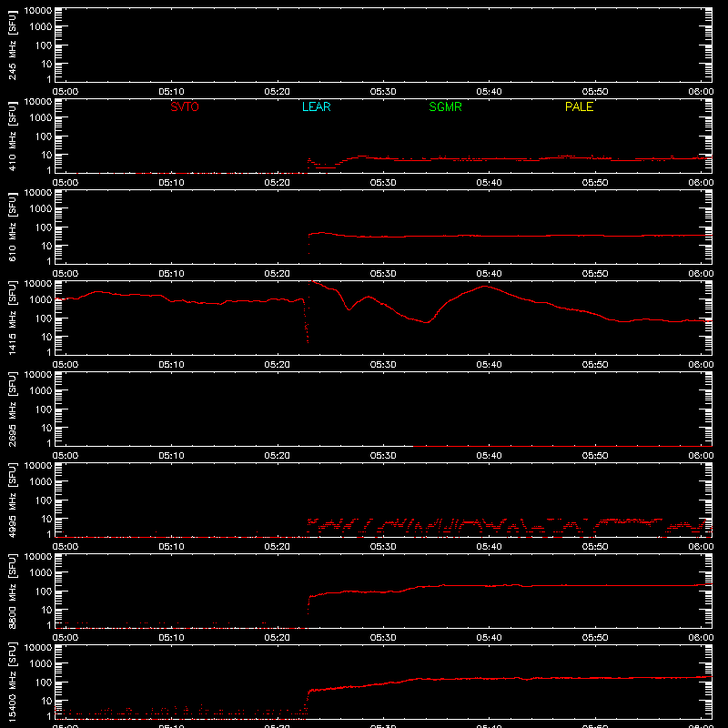Click 05:40 tick under the 410 MHz panel

(x=489, y=183)
